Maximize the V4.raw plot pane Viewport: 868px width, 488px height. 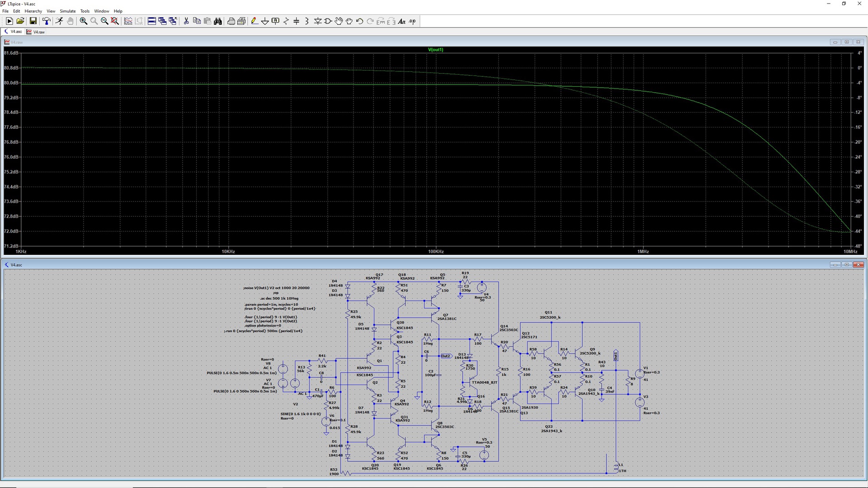coord(847,42)
